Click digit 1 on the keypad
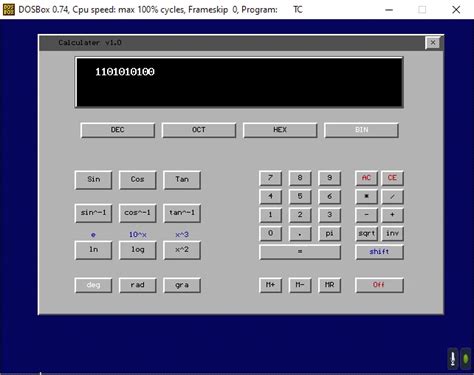Viewport: 474px width, 375px height. (270, 215)
